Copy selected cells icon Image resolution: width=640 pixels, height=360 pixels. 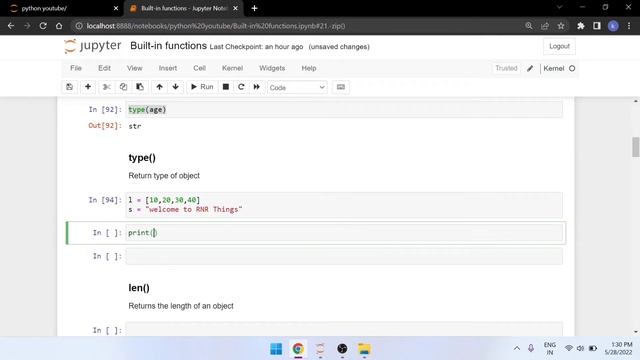pos(123,87)
